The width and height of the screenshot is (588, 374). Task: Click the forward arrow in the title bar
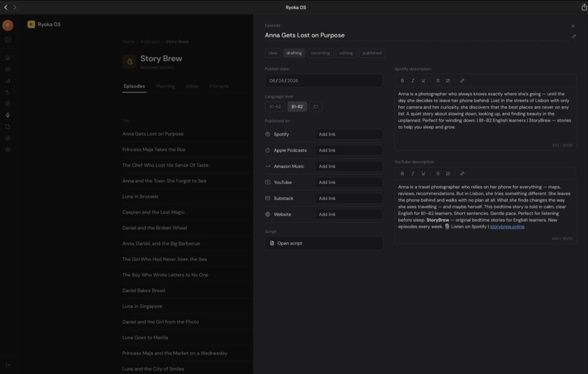pos(14,7)
